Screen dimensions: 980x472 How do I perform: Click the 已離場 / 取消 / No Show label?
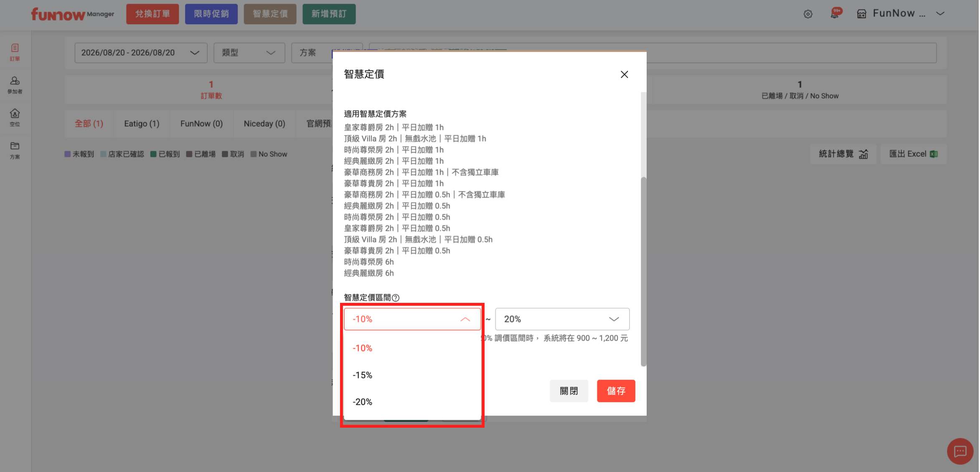(800, 96)
